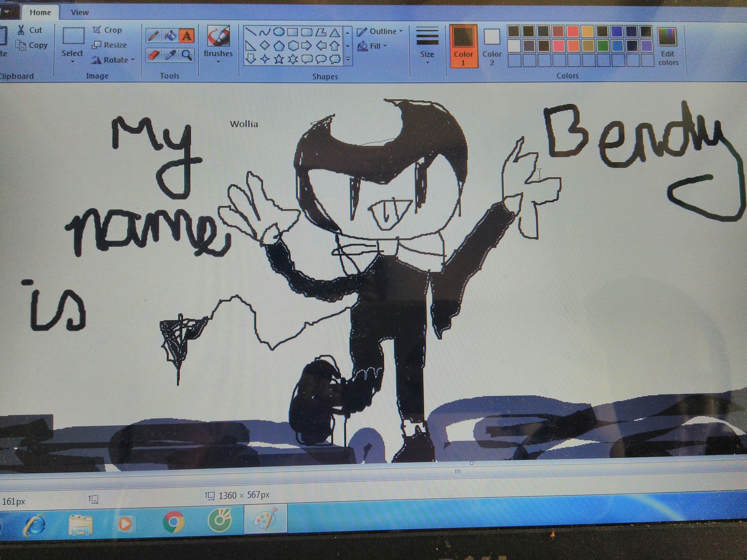The height and width of the screenshot is (560, 747).
Task: Click the Paint taskbar icon
Action: [265, 519]
